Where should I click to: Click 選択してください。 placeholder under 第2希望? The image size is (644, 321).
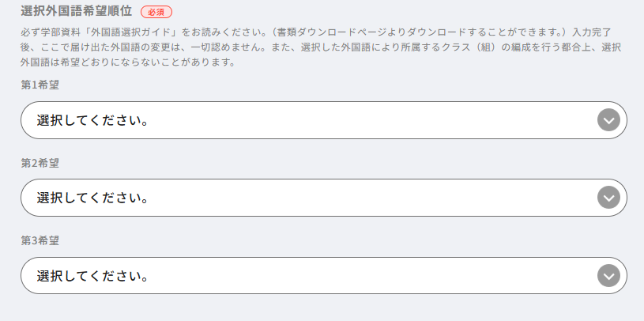(x=93, y=198)
